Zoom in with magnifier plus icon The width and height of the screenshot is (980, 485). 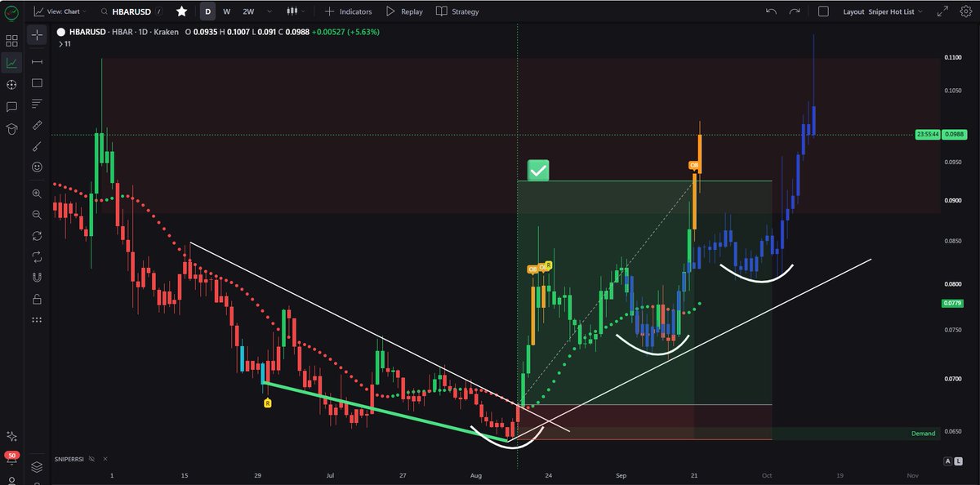pos(37,194)
